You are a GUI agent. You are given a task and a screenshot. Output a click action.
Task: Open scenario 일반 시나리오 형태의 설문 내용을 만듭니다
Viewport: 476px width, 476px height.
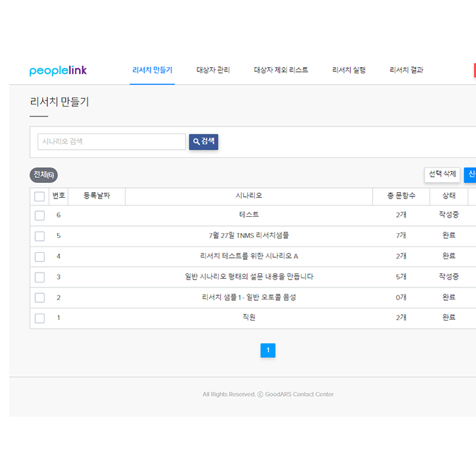[x=249, y=277]
